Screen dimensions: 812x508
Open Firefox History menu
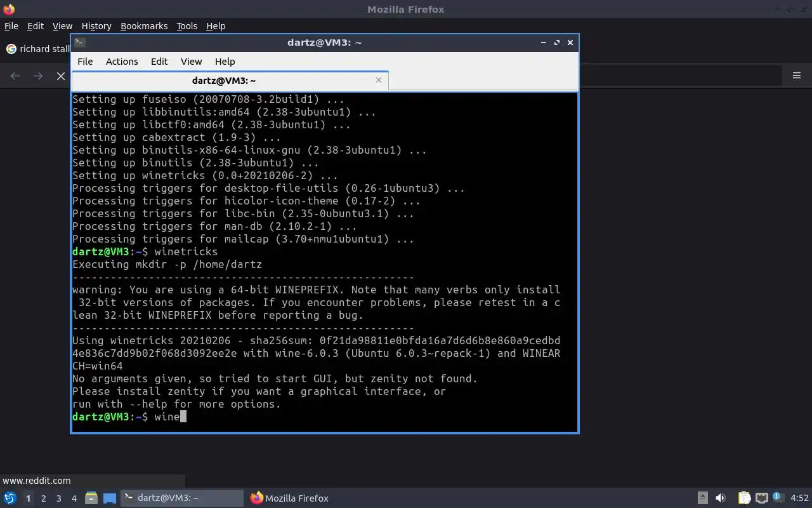click(96, 26)
